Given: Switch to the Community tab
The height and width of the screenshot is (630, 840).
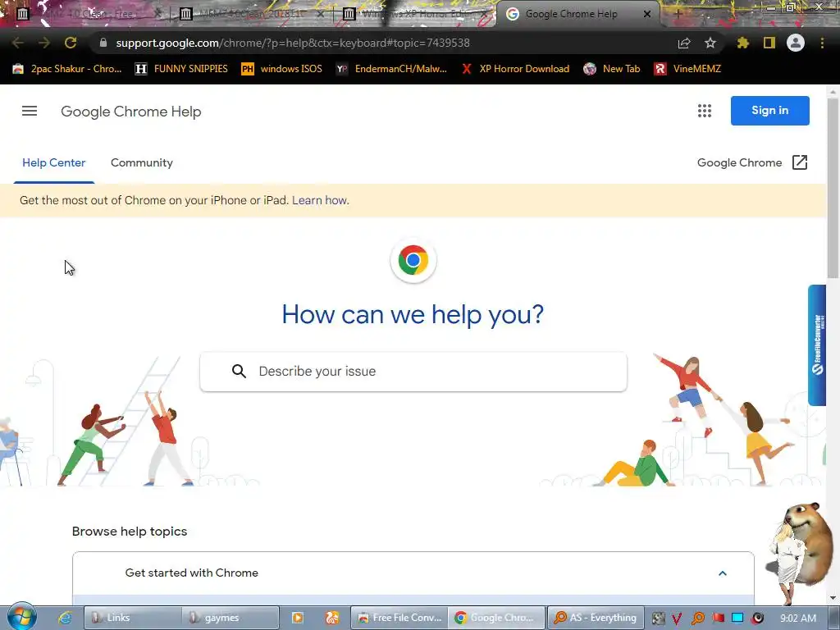Looking at the screenshot, I should click(x=141, y=163).
